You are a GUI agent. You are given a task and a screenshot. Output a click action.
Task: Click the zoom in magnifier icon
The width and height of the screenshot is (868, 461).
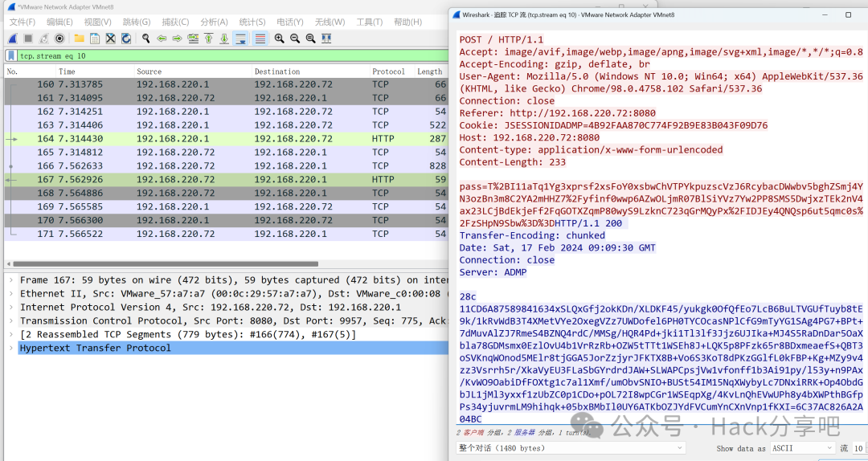pyautogui.click(x=279, y=39)
